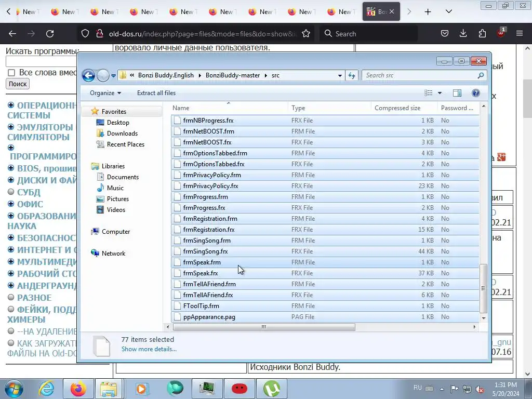Click file list scroll down arrow
The width and height of the screenshot is (532, 399).
point(484,318)
